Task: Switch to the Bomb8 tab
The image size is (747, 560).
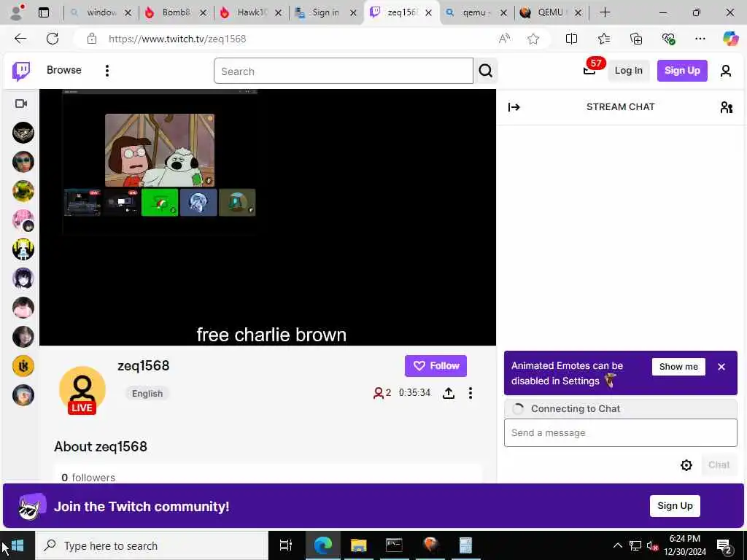Action: (177, 13)
